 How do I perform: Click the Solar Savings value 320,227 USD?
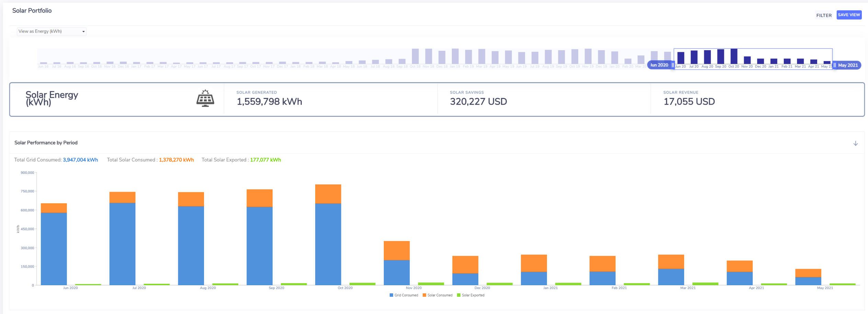478,102
